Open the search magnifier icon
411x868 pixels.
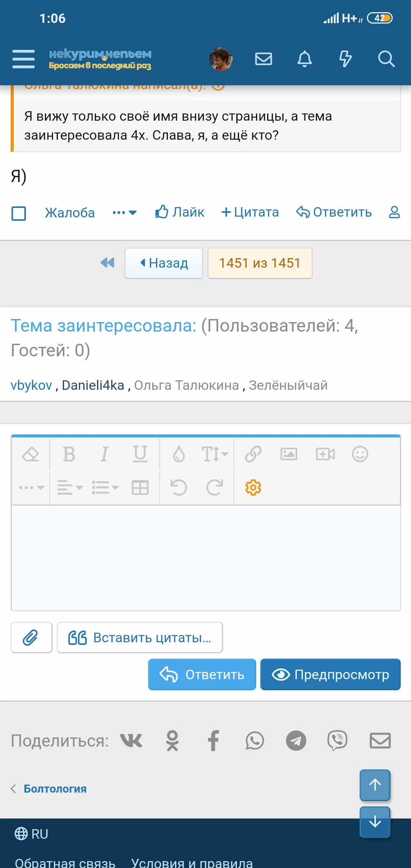point(386,59)
